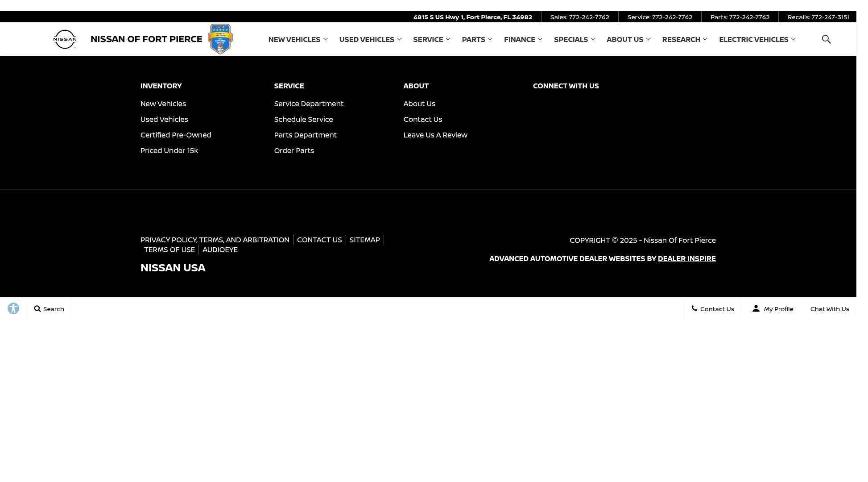Open the Sitemap link
This screenshot has height=482, width=868.
[x=365, y=240]
